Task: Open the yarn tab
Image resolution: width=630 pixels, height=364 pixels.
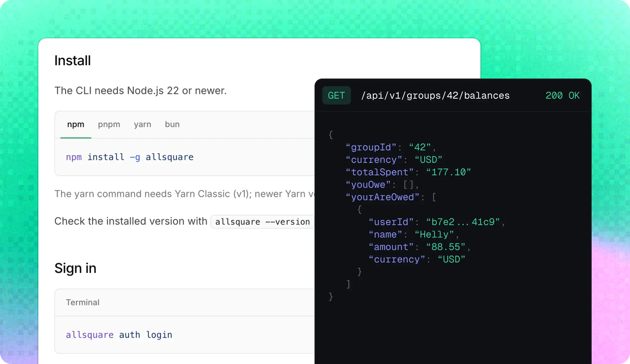Action: pos(143,125)
